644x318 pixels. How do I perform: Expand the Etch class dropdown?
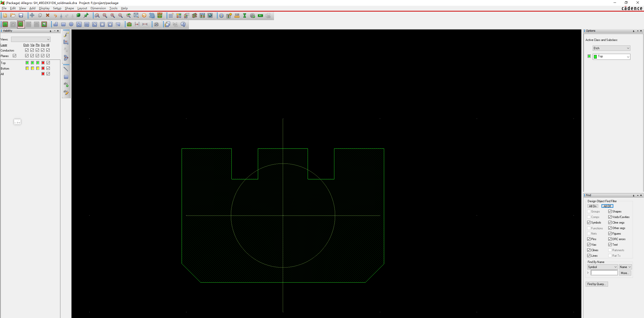(x=611, y=48)
